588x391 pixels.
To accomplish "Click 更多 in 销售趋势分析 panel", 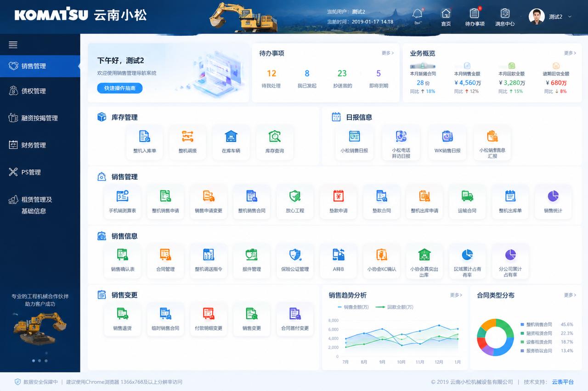I will point(456,295).
